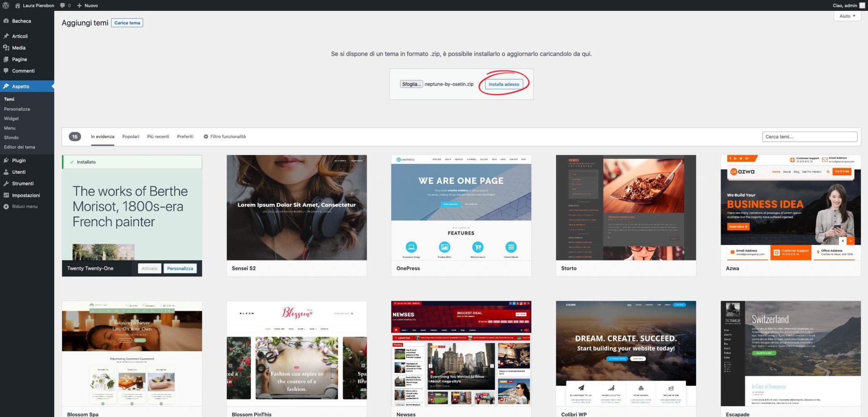Screen dimensions: 868x417
Task: Click the Utenti user icon
Action: [x=6, y=172]
